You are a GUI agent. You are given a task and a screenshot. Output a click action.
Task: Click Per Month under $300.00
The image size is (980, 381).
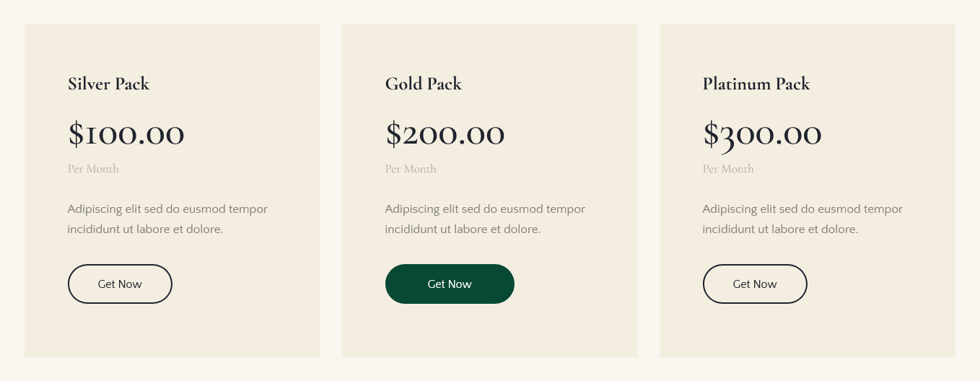coord(728,169)
